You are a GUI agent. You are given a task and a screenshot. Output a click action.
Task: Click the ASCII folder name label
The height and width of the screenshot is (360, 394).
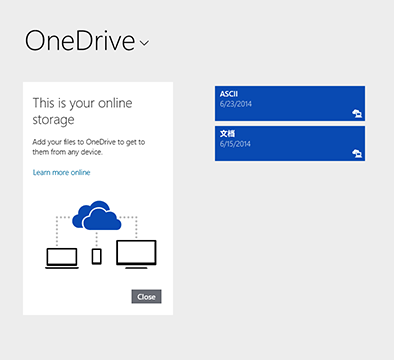tap(229, 94)
